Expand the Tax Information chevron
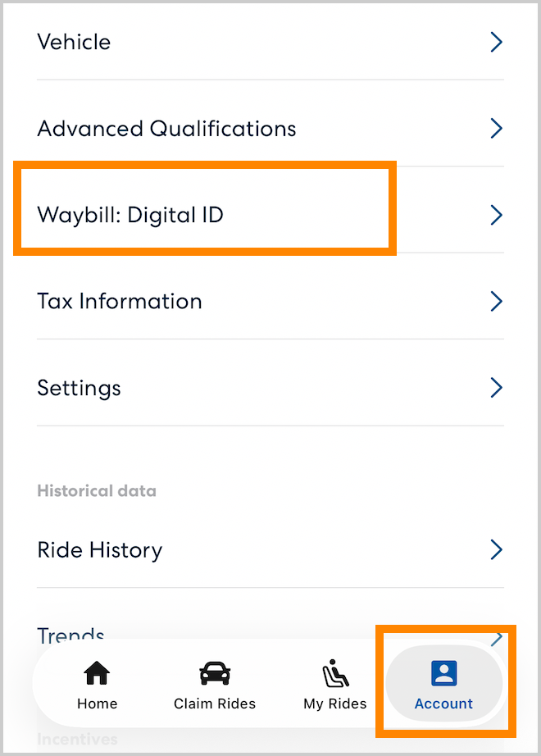 (496, 301)
